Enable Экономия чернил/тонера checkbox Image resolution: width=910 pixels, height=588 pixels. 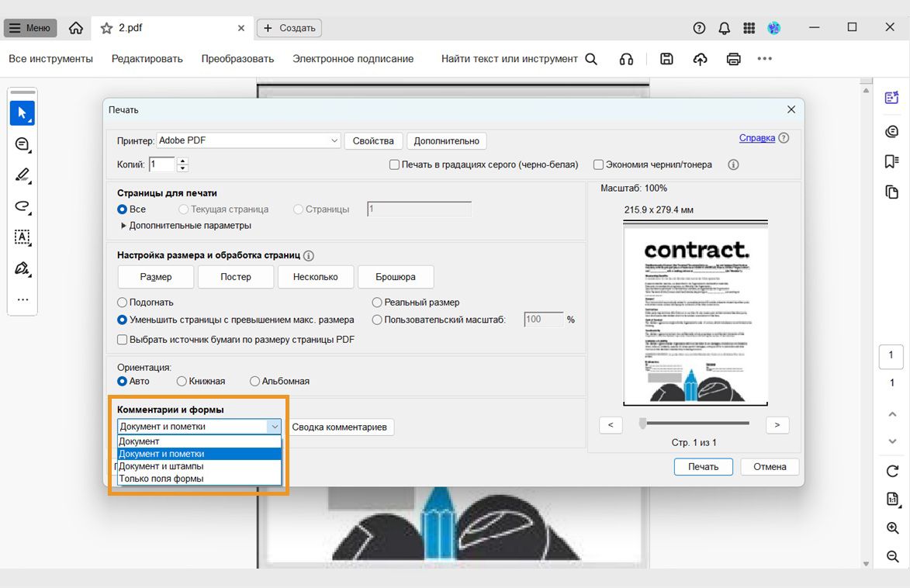click(x=598, y=165)
